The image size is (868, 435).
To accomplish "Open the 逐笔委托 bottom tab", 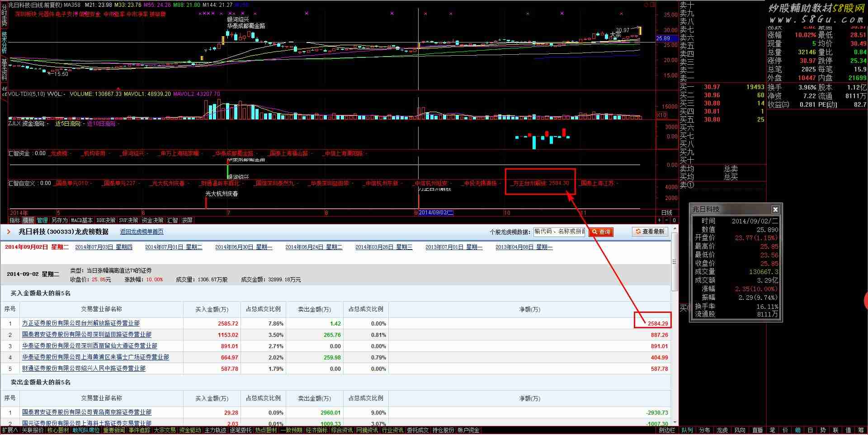I will pyautogui.click(x=241, y=430).
